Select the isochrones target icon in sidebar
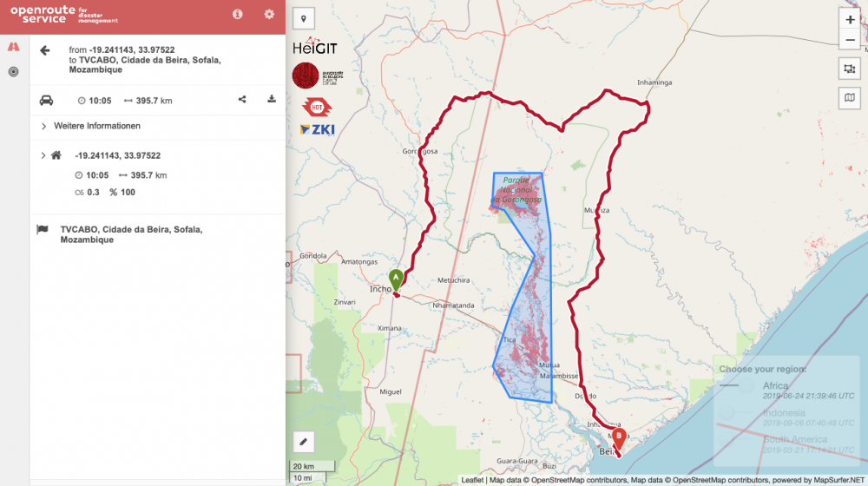This screenshot has height=486, width=868. (x=13, y=72)
